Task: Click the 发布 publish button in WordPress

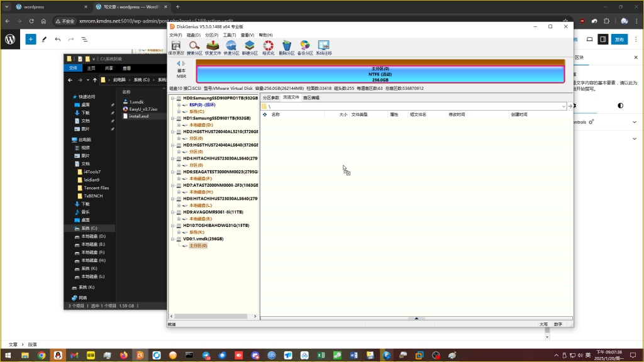Action: click(619, 39)
